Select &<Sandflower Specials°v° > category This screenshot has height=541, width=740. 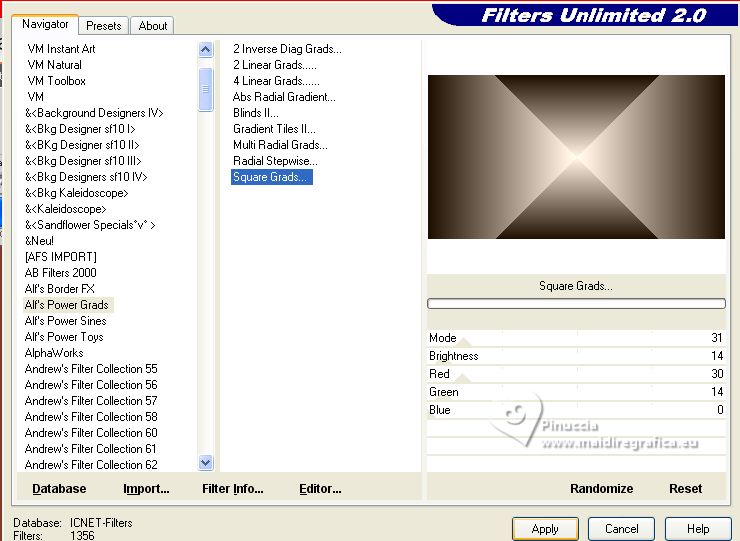pos(90,225)
